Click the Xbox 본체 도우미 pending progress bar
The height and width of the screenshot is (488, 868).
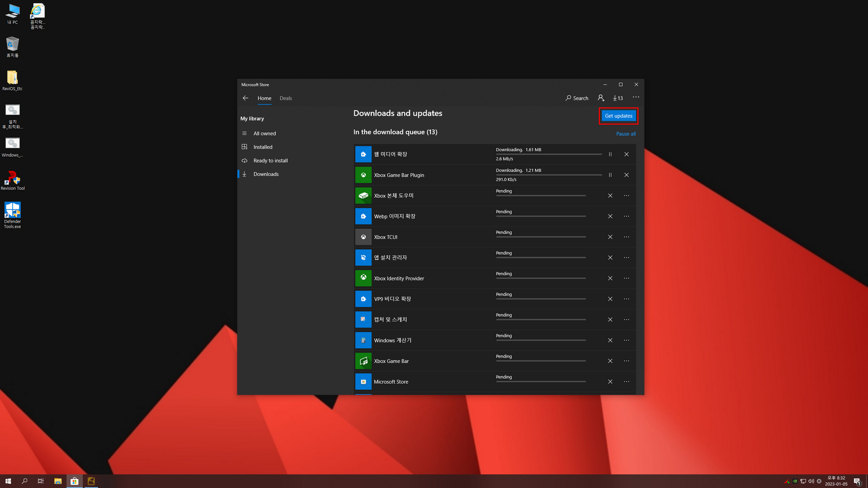coord(541,196)
